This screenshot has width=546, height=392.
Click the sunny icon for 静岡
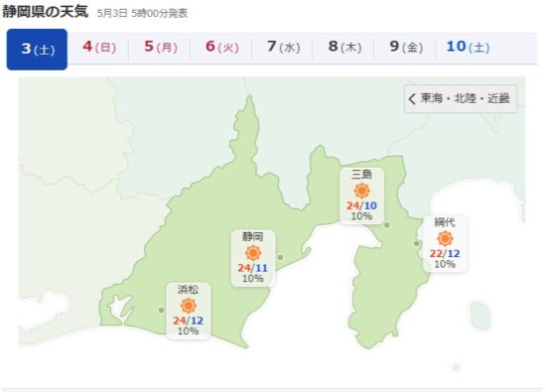tap(253, 253)
